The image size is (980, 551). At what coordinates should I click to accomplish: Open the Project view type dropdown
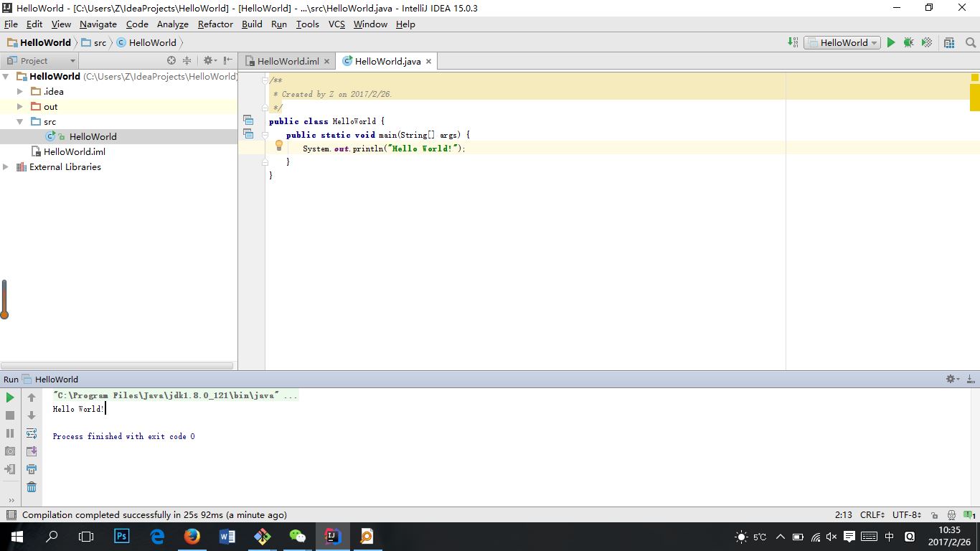(41, 61)
